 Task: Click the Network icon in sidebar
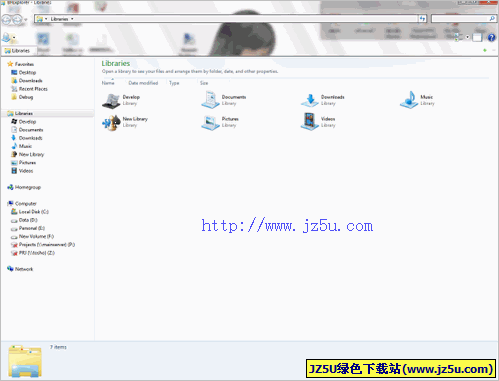(x=10, y=269)
